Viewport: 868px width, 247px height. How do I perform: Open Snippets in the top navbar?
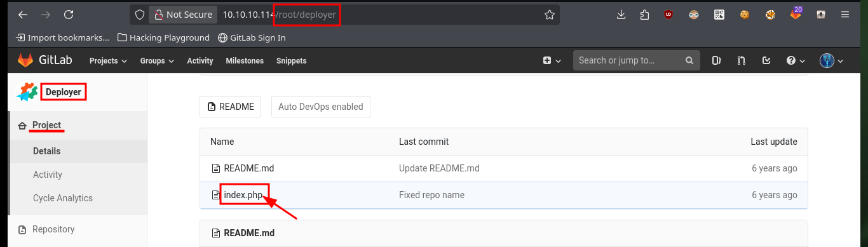pyautogui.click(x=292, y=61)
